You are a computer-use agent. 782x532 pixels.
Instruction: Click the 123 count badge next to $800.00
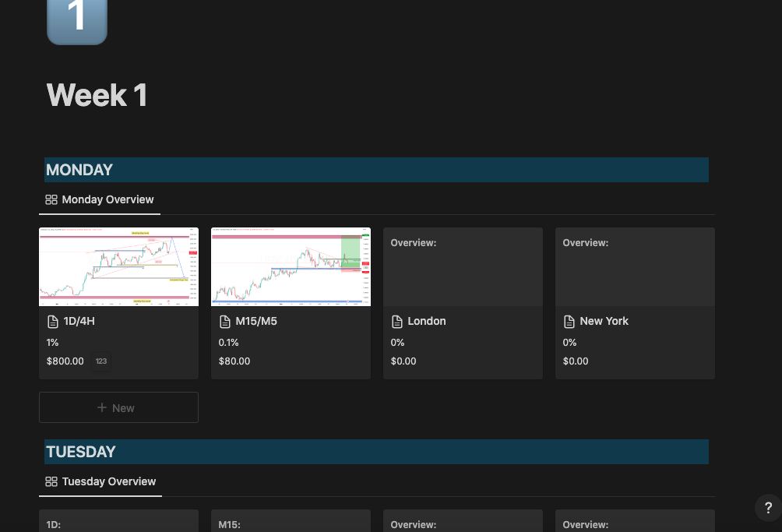coord(100,361)
